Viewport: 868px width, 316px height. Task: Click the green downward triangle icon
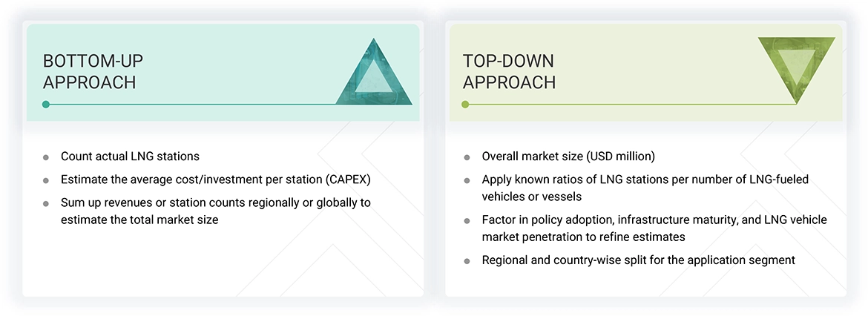796,66
